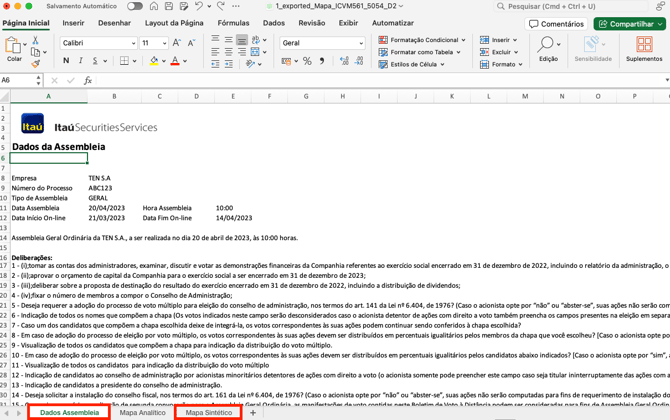Viewport: 670px width, 420px height.
Task: Click the increase font size icon
Action: click(x=176, y=43)
